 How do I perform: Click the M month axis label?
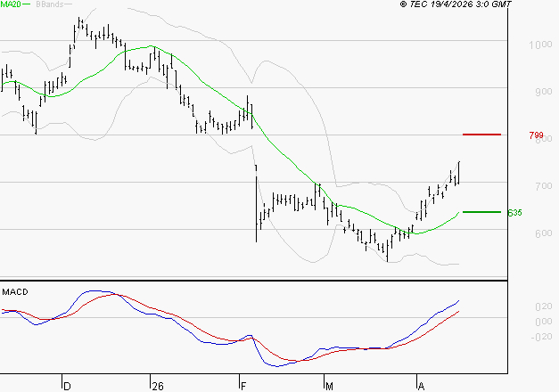tap(329, 387)
